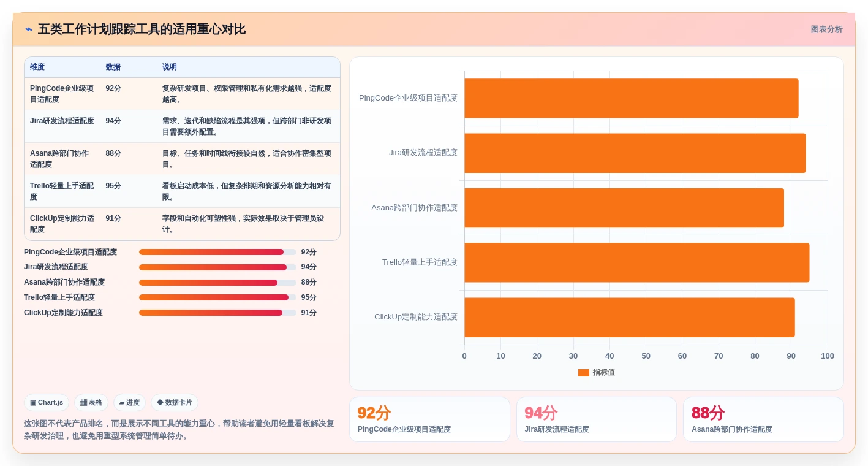Click table cell PingCode企业级项目适配度
868x466 pixels.
point(62,94)
